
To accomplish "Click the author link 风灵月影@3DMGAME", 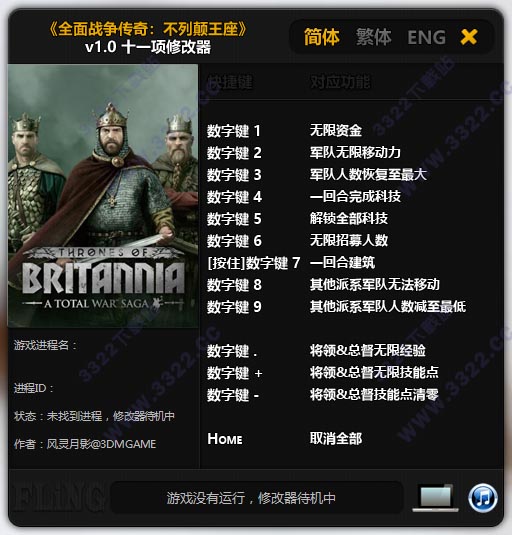I will point(101,444).
